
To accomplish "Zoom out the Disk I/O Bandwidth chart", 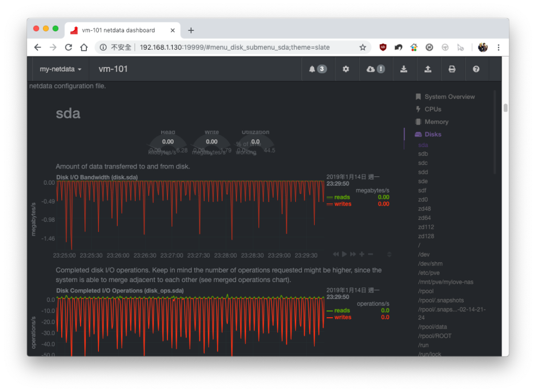I will [x=370, y=254].
